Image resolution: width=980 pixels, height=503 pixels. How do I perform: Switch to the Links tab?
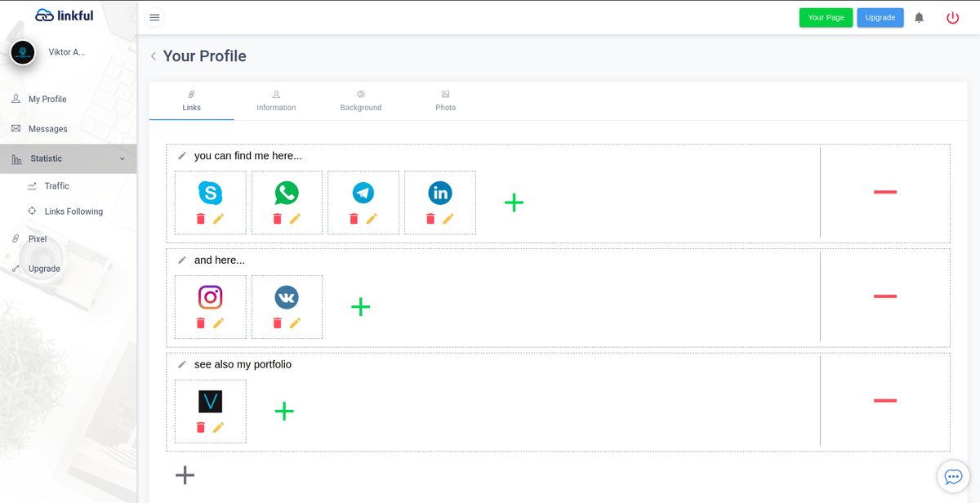(191, 101)
